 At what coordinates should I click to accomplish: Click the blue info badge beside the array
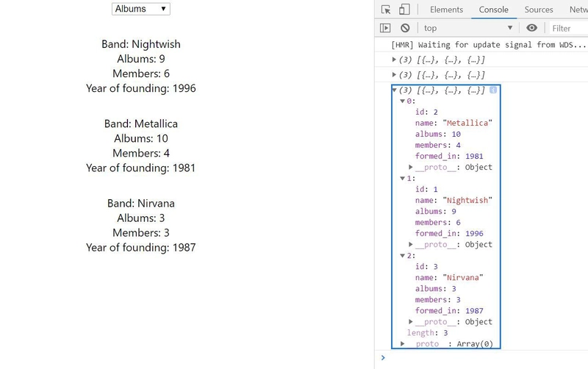[493, 90]
